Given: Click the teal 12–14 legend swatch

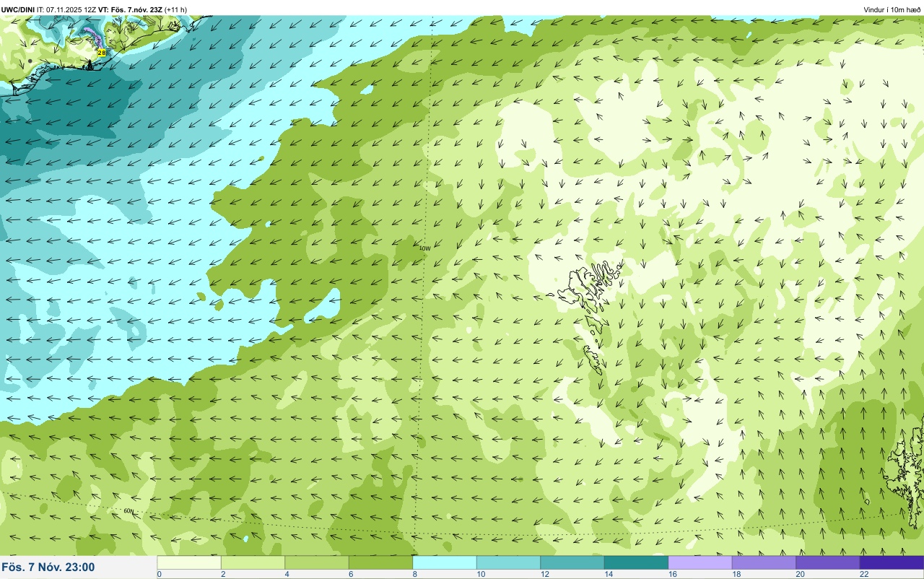Looking at the screenshot, I should coord(572,562).
